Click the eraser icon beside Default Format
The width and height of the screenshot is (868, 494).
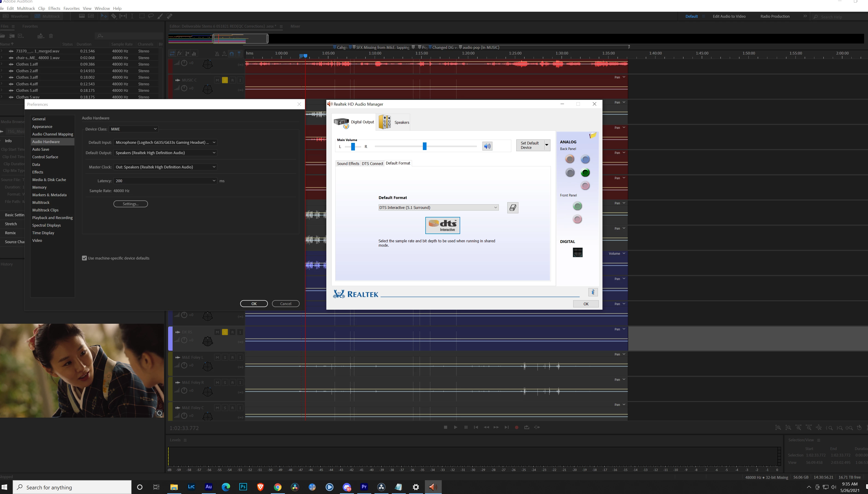point(512,208)
